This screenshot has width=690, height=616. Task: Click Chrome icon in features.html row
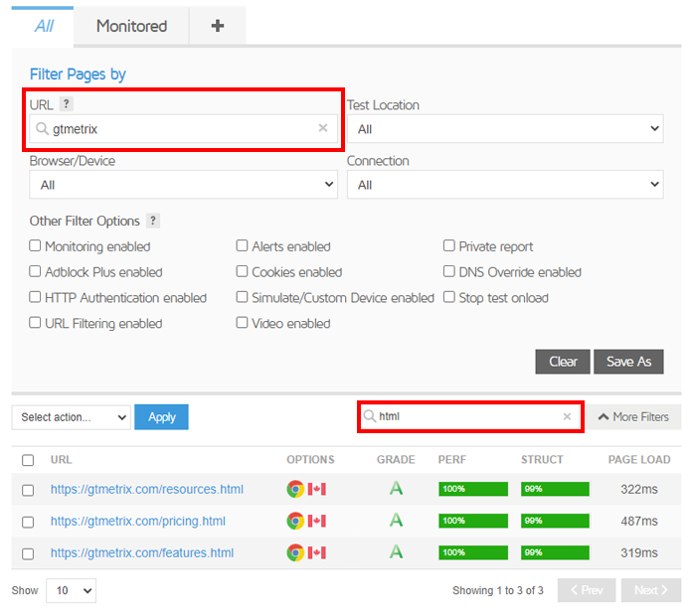pos(295,552)
